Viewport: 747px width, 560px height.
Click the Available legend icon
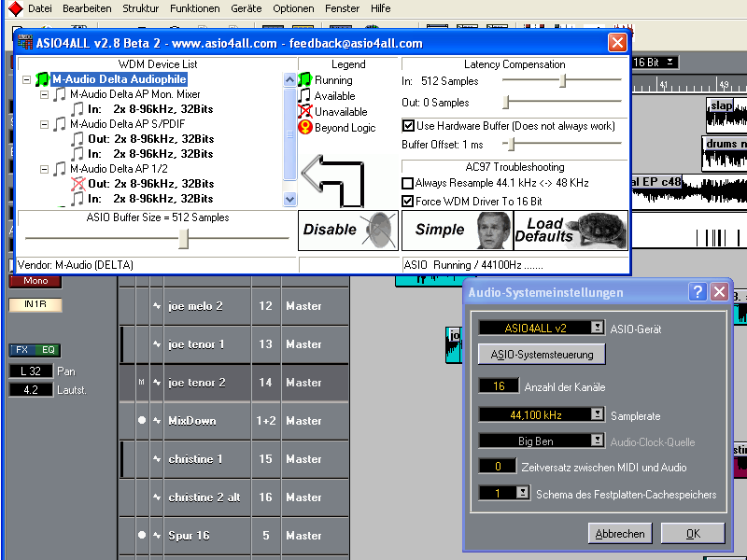[x=305, y=96]
